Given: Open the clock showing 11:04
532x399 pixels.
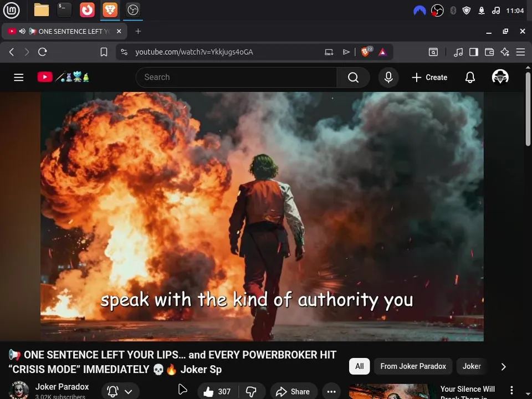Looking at the screenshot, I should 515,11.
